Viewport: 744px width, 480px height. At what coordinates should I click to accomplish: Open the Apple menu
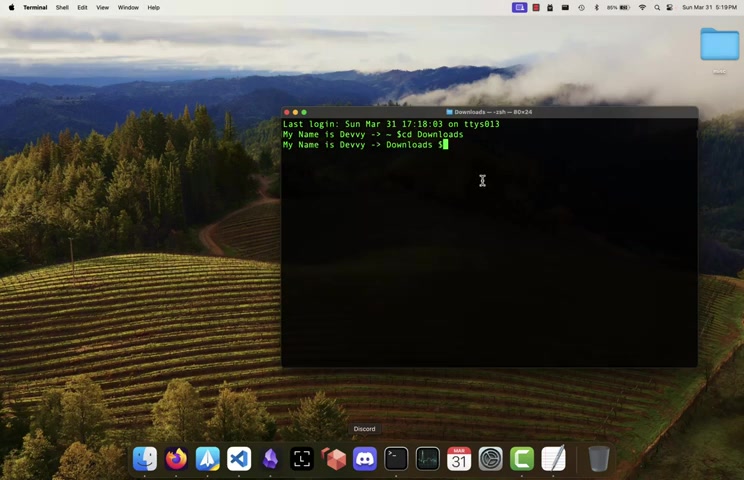pyautogui.click(x=11, y=8)
